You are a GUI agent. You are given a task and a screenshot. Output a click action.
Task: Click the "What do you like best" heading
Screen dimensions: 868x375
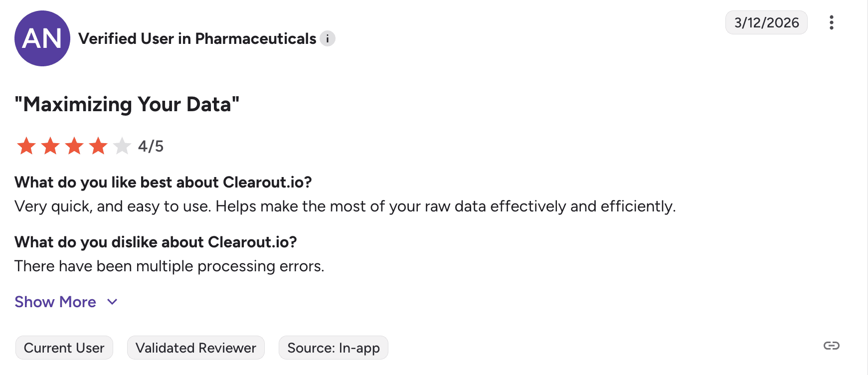163,182
